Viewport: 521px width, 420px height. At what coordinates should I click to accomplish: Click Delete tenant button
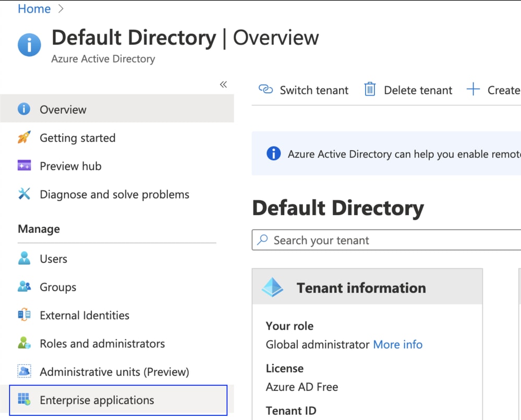coord(408,90)
